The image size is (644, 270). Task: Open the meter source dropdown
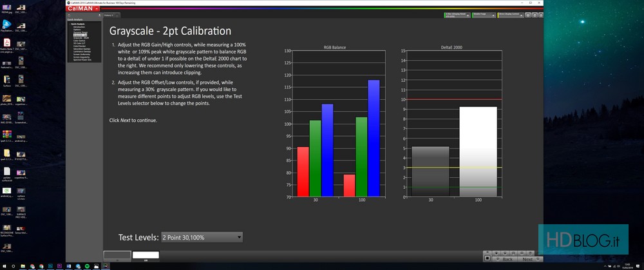point(457,15)
